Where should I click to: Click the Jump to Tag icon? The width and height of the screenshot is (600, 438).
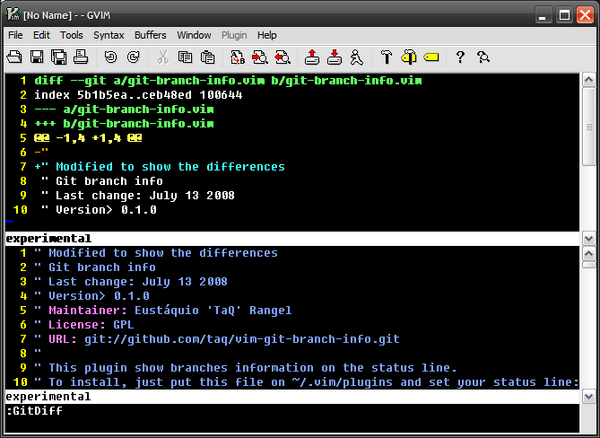(x=431, y=57)
